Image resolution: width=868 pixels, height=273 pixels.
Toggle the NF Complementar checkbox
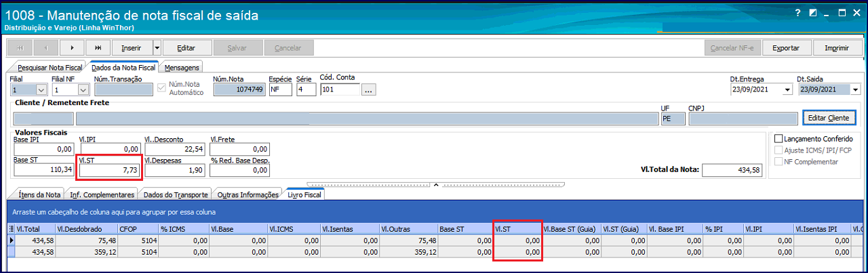click(x=778, y=162)
